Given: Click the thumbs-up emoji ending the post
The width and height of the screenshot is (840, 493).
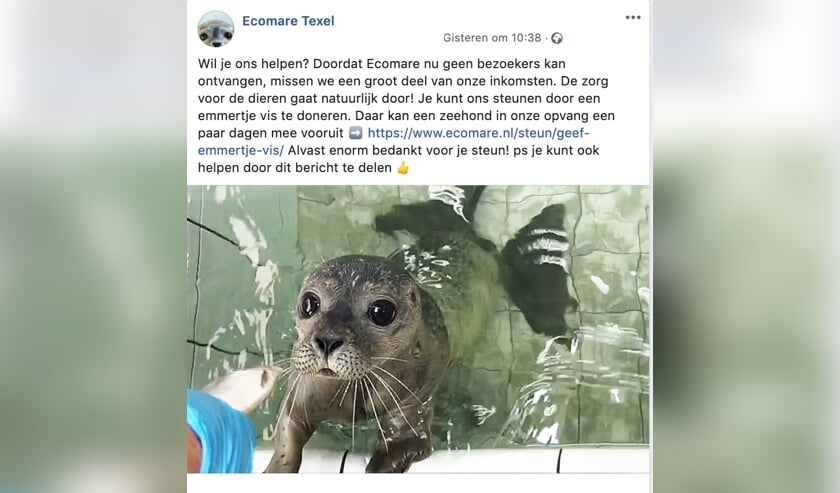Looking at the screenshot, I should click(x=403, y=168).
